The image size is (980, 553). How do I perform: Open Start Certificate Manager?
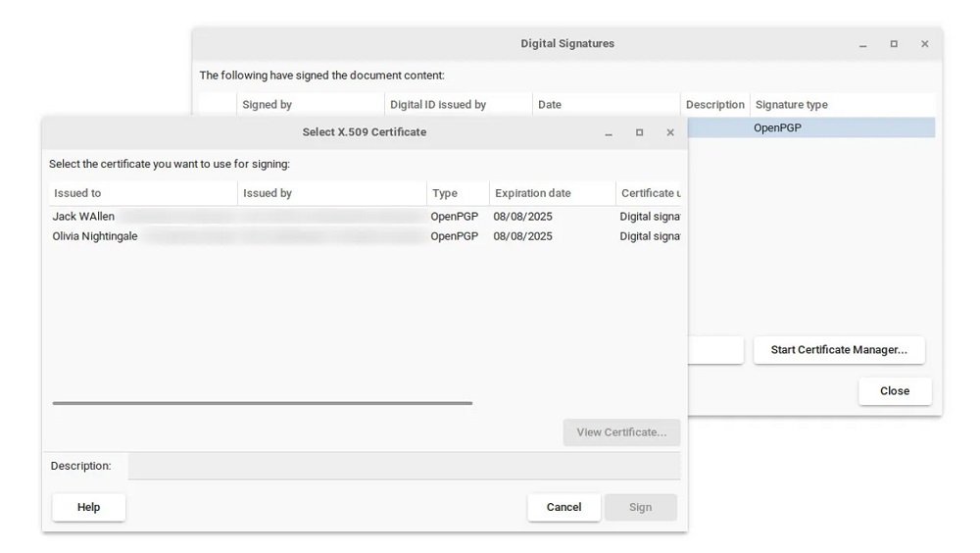839,350
